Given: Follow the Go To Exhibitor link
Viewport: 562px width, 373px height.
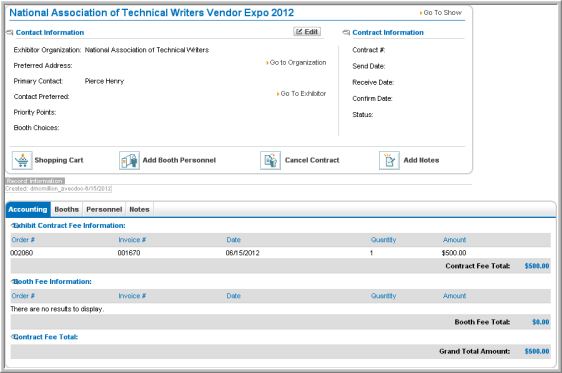Looking at the screenshot, I should (301, 94).
